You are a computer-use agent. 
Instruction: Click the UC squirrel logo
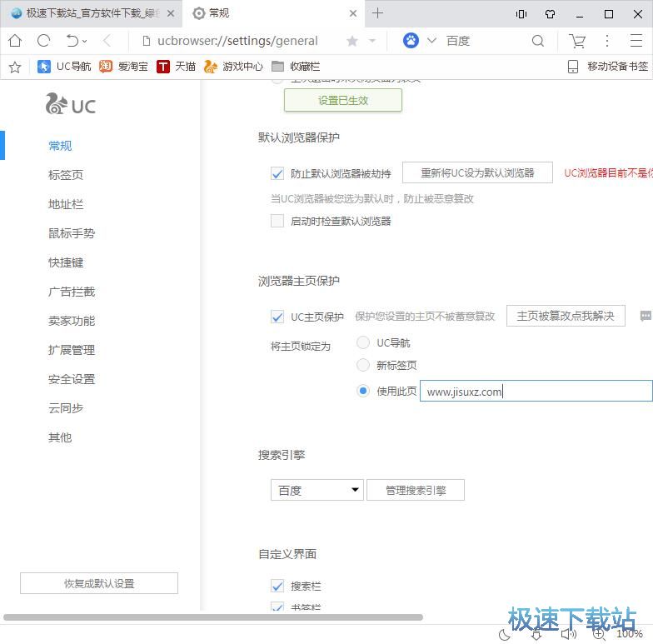pos(70,103)
